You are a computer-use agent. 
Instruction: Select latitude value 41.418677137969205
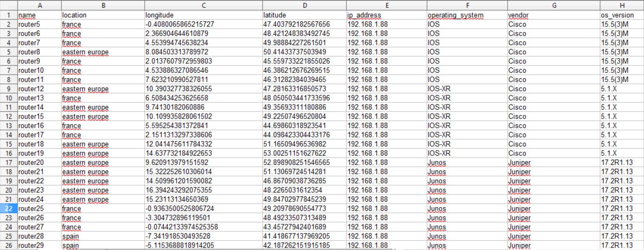[305, 236]
